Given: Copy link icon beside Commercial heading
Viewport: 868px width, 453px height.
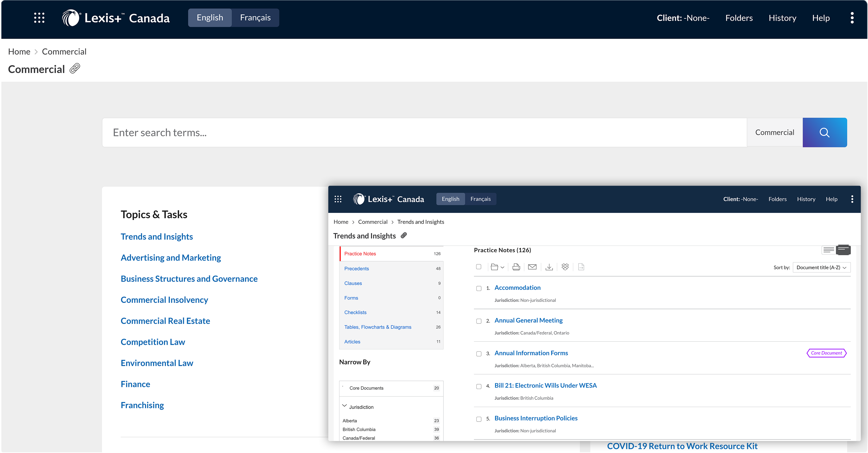Looking at the screenshot, I should click(75, 69).
